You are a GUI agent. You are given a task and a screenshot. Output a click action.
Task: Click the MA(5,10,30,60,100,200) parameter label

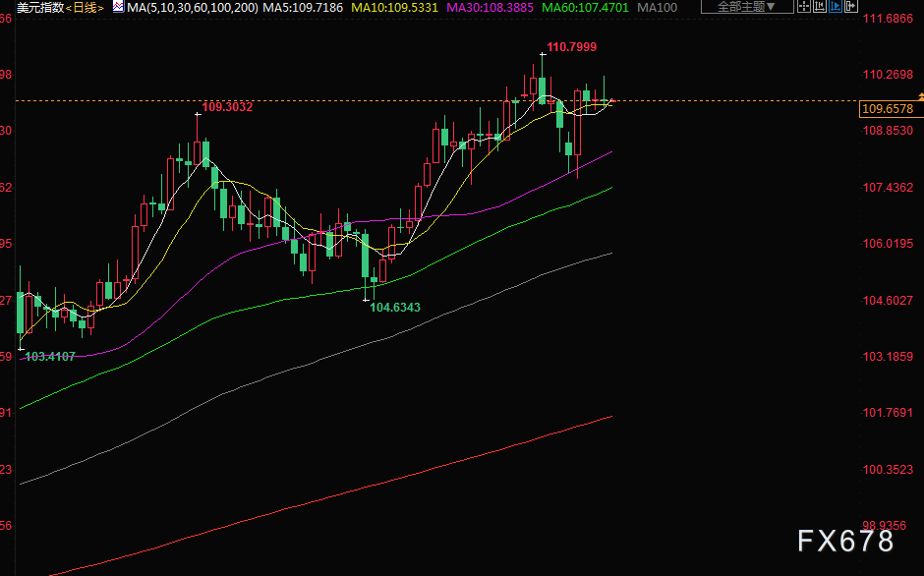pos(193,8)
